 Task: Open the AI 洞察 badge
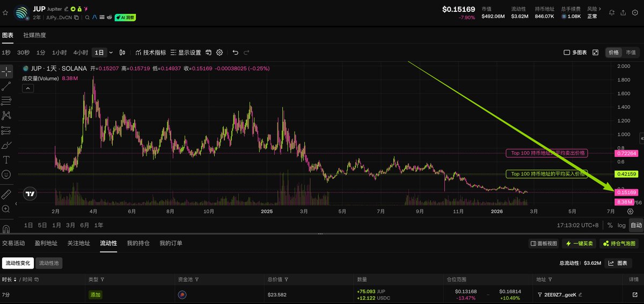[x=125, y=18]
